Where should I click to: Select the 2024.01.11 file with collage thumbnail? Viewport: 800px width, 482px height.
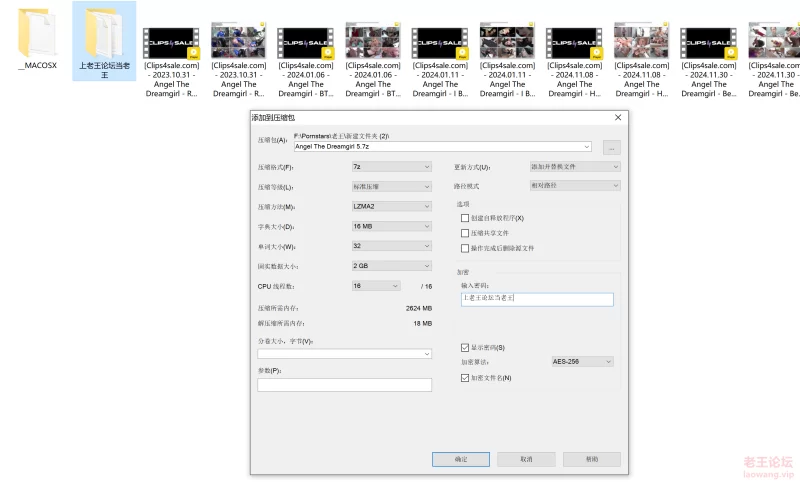pos(507,61)
